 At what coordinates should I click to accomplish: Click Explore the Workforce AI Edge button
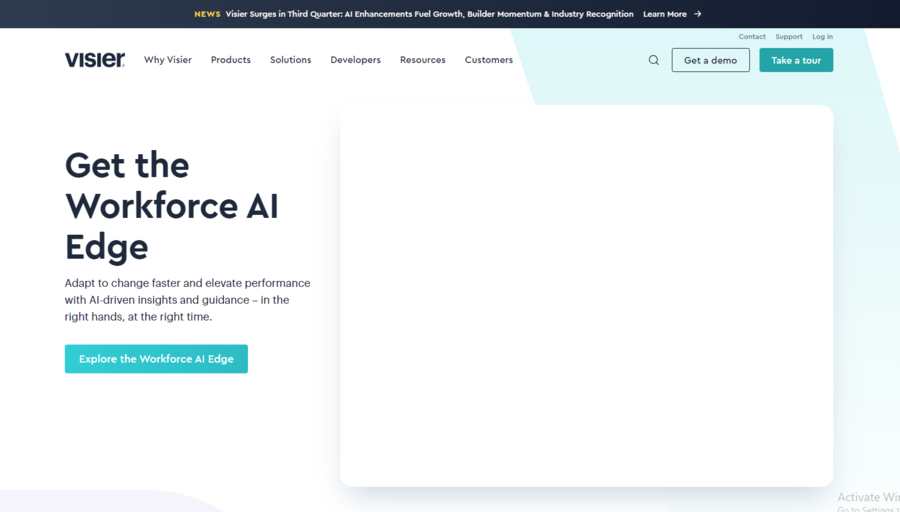point(156,359)
